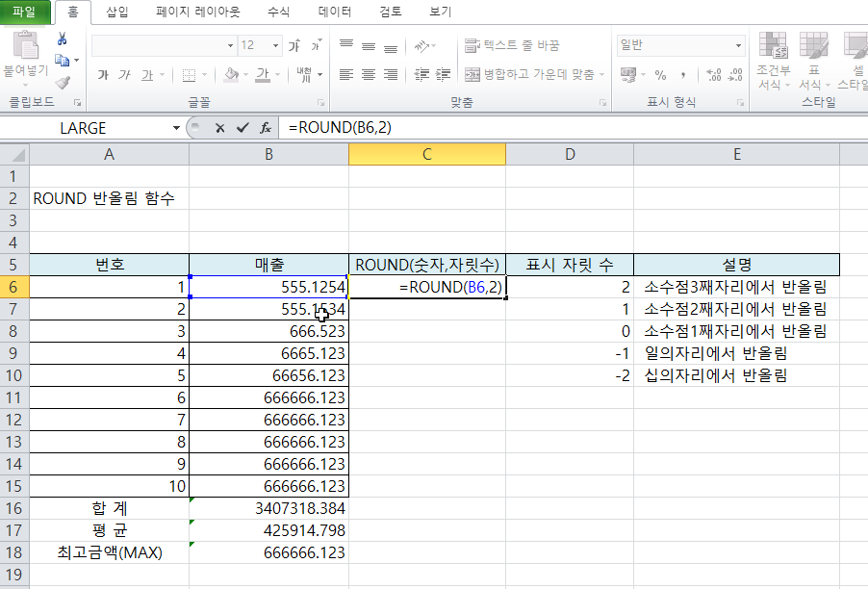
Task: Open the Name Box dropdown next to LARGE
Action: click(x=176, y=128)
